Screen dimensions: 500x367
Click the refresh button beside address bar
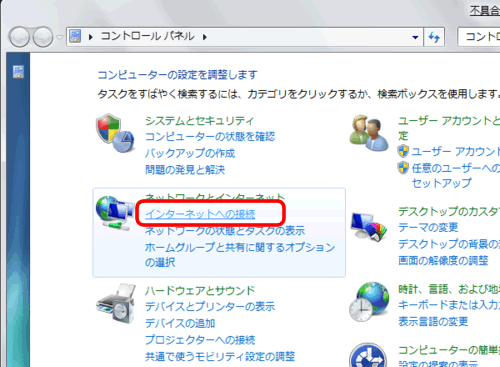tap(434, 37)
